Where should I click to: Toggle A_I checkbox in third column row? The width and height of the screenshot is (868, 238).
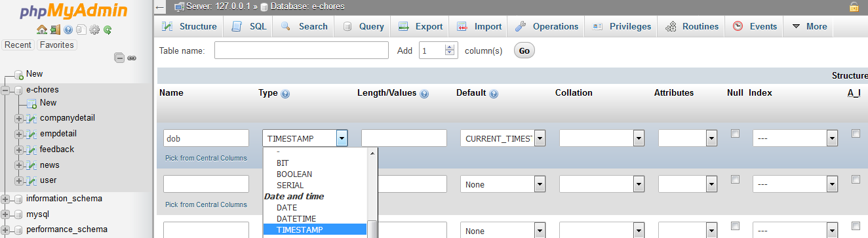pos(856,226)
